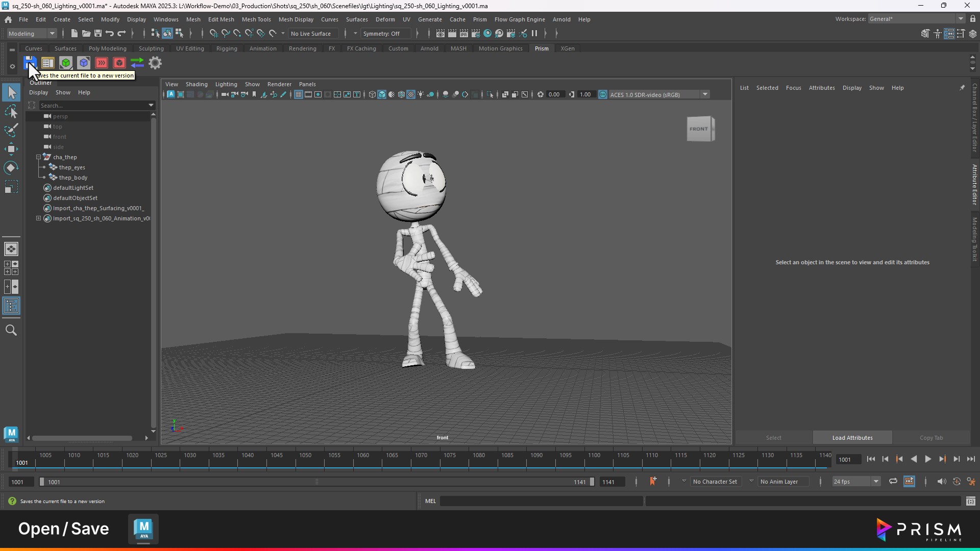The width and height of the screenshot is (980, 551).
Task: Open the Symmetry: Off setting
Action: click(x=386, y=34)
